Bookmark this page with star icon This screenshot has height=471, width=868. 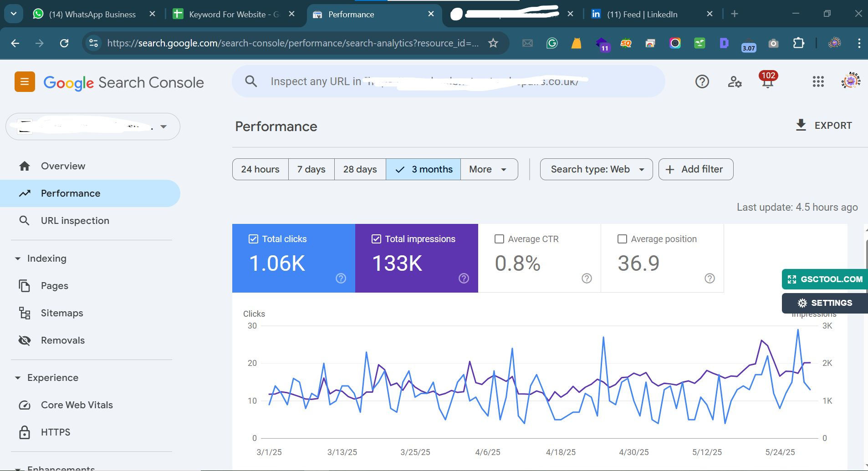(x=493, y=43)
